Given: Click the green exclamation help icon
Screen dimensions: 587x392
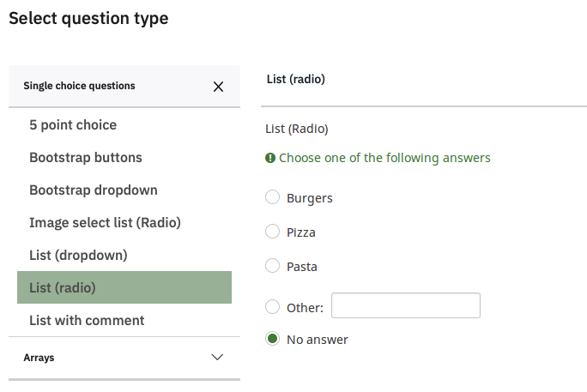Looking at the screenshot, I should point(270,158).
